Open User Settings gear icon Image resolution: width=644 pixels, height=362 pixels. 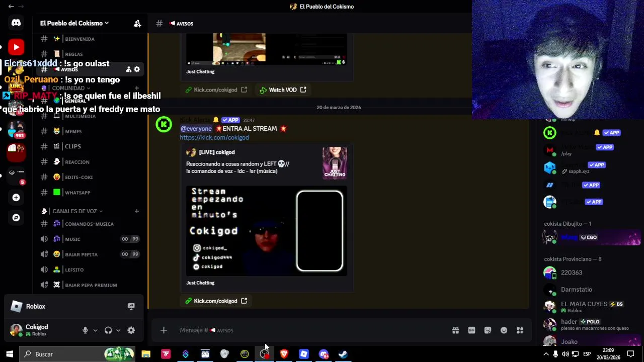coord(131,330)
